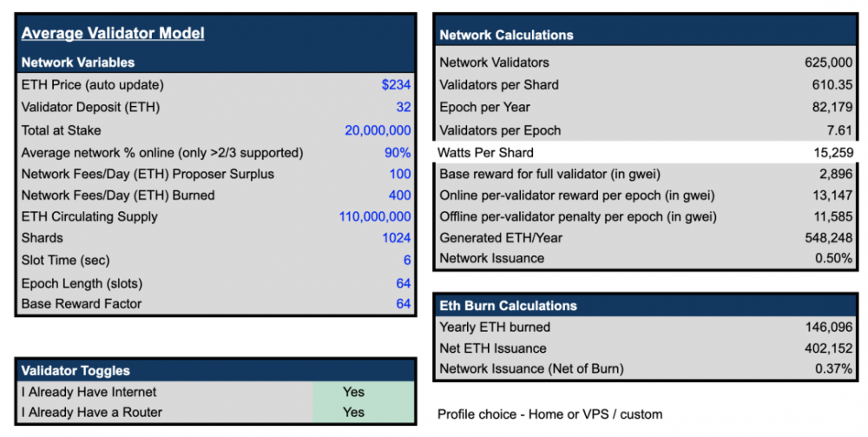Select the Validator Deposit value 32

coord(402,108)
